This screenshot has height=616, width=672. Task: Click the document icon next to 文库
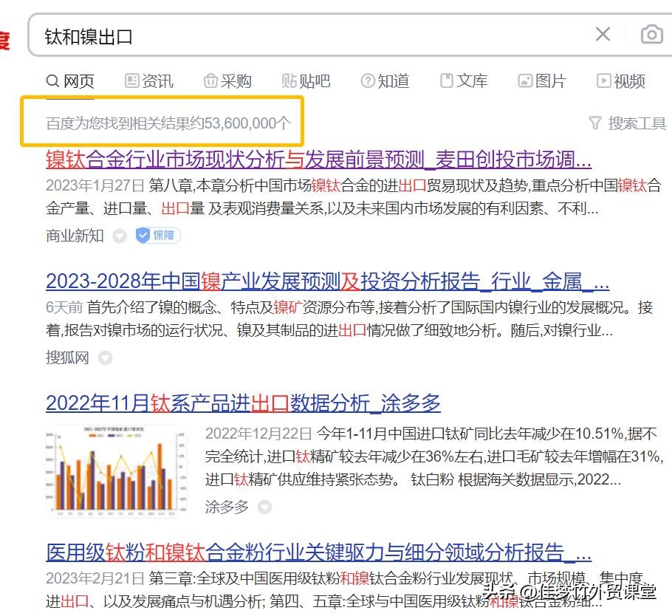446,81
